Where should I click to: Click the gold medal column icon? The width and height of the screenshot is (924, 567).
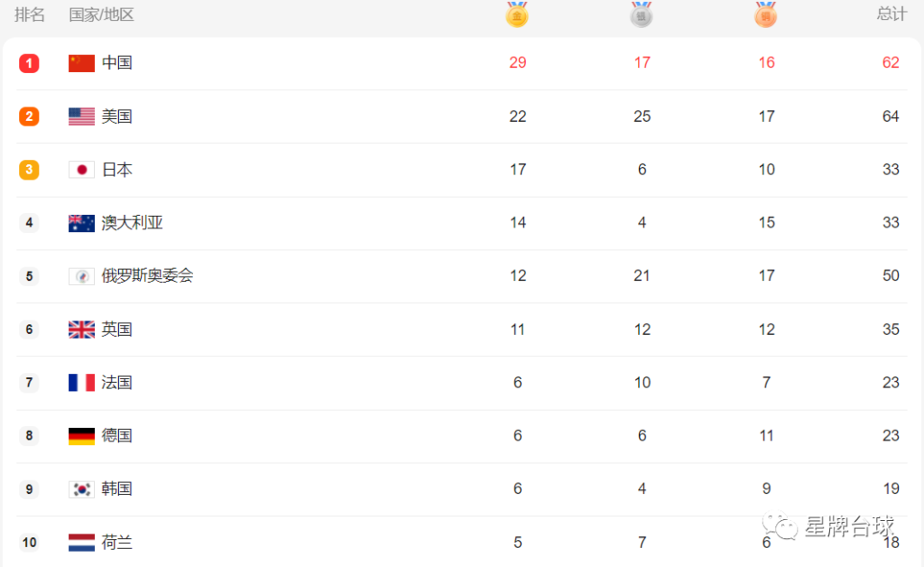coord(517,14)
